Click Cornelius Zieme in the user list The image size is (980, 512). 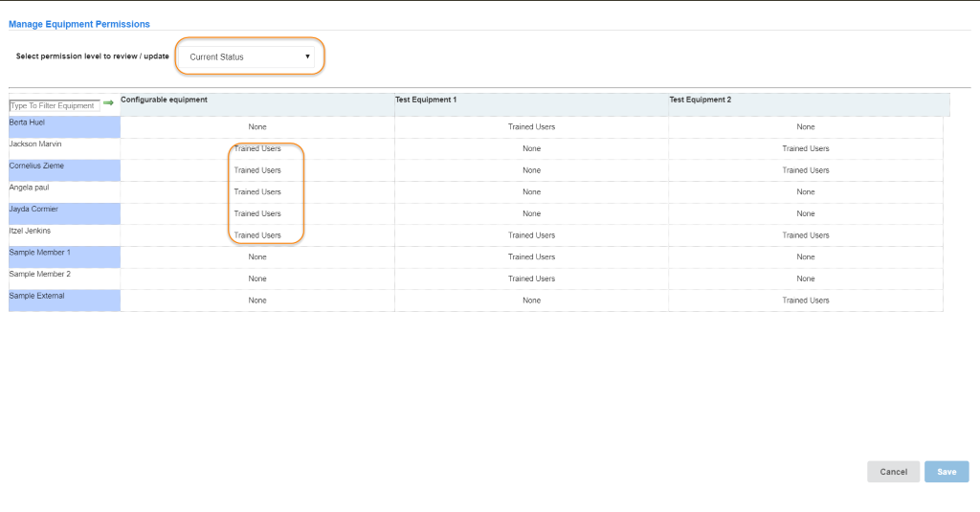click(36, 166)
